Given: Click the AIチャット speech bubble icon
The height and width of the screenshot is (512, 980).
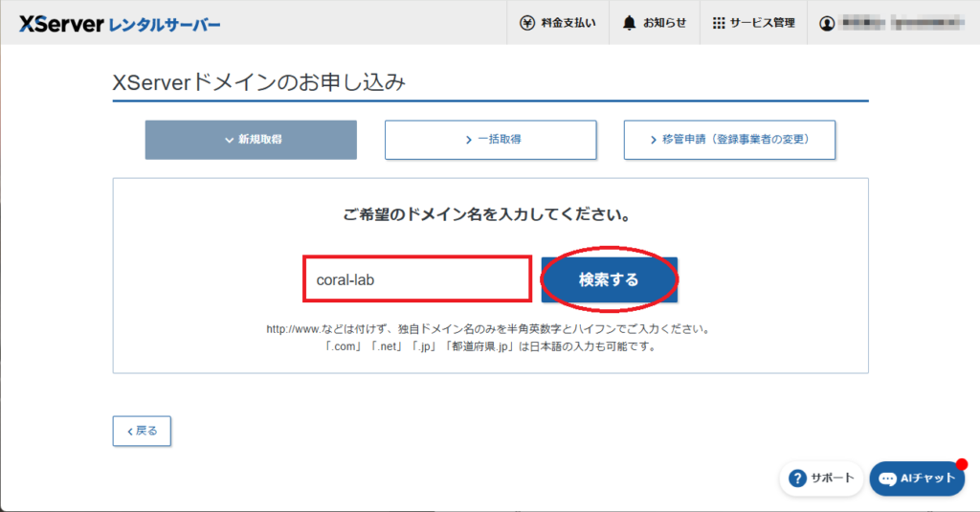Looking at the screenshot, I should click(887, 479).
